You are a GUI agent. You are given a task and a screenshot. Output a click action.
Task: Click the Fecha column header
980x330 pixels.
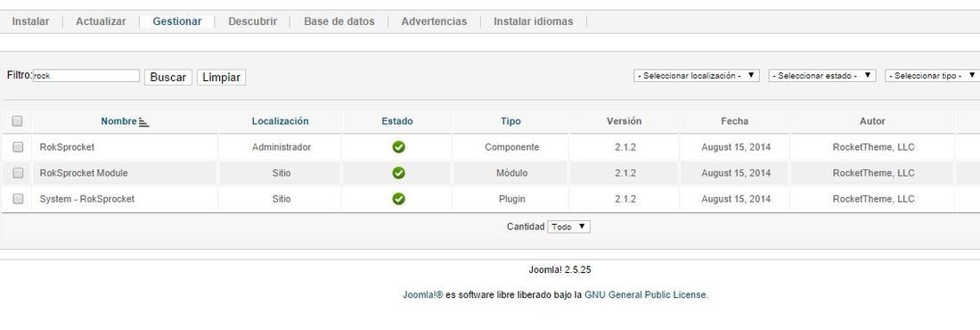click(734, 121)
